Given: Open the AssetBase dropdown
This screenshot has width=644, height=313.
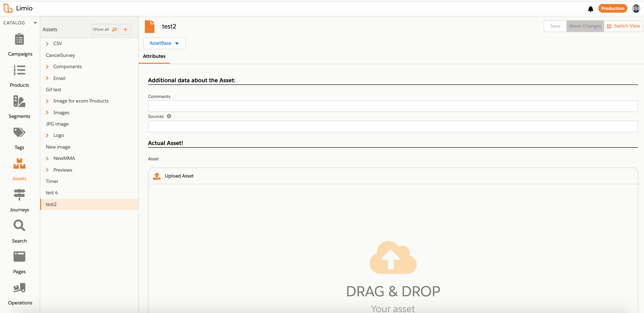Looking at the screenshot, I should (x=164, y=43).
